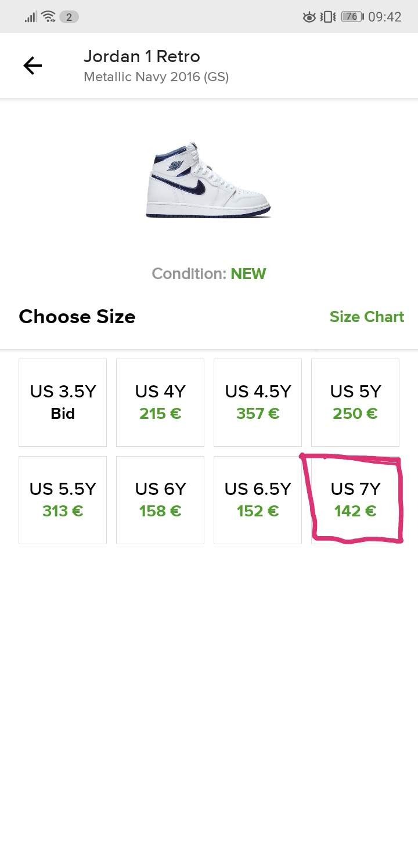Open the Size Chart
The image size is (418, 868).
[x=366, y=317]
